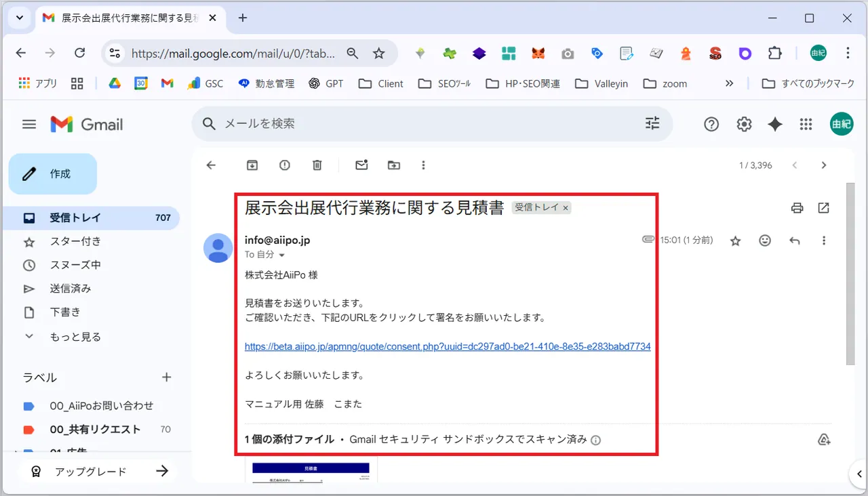Bookmark this page with the star
868x496 pixels.
point(379,53)
